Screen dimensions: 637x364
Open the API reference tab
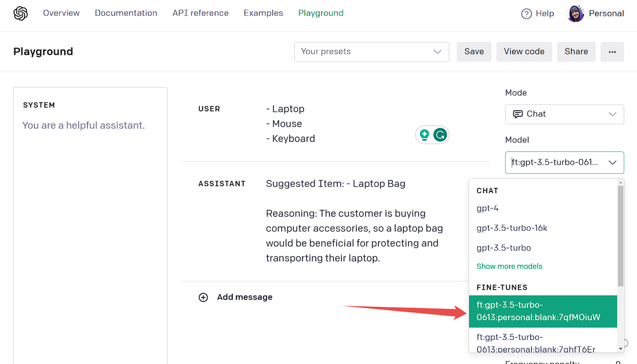[x=200, y=13]
